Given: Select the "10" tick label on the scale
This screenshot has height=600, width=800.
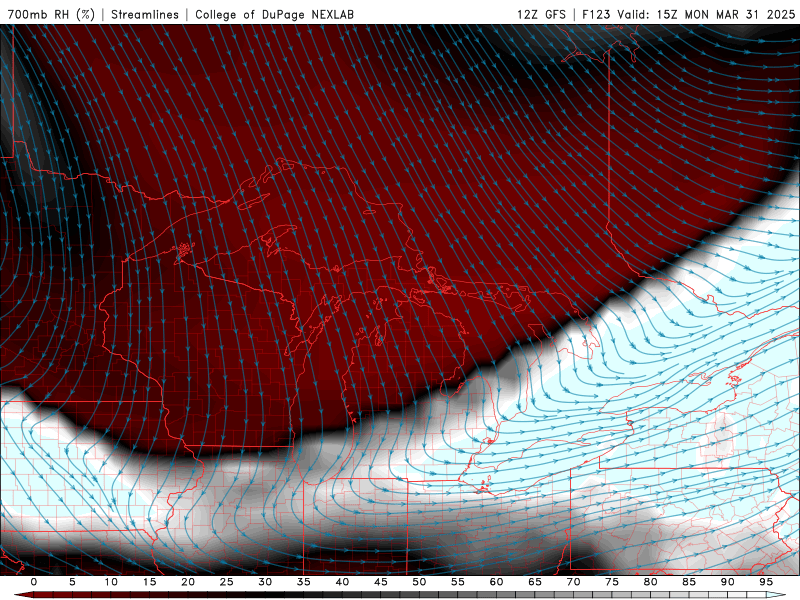Looking at the screenshot, I should pos(111,582).
